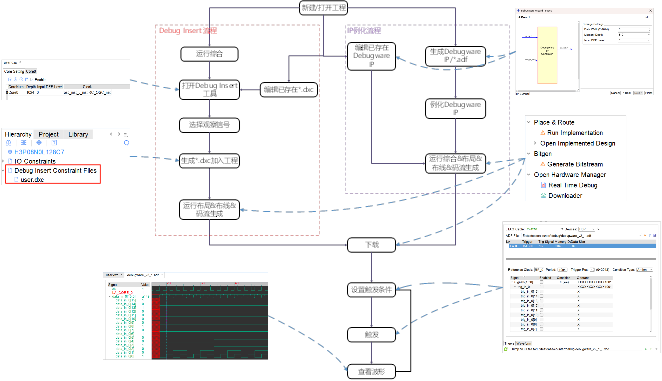Click vertical scrollbar in trigger signal list
Image resolution: width=662 pixels, height=381 pixels.
[651, 303]
